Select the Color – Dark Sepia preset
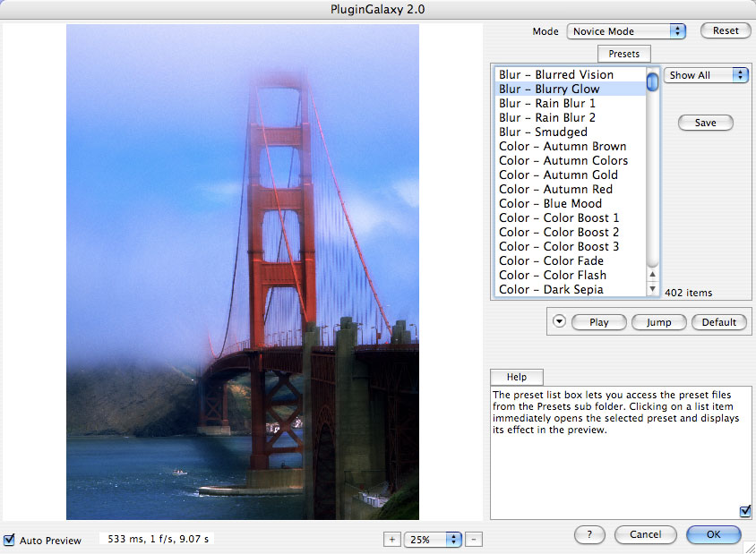 tap(570, 289)
